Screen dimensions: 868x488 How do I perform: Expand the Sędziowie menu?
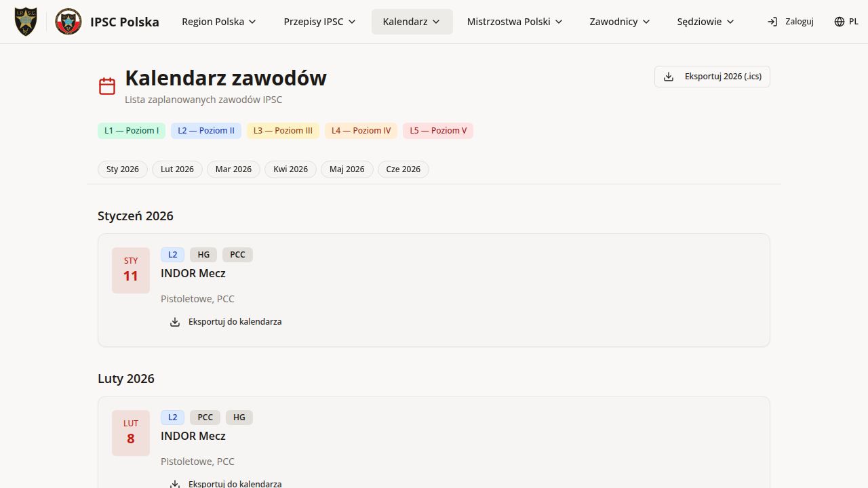(706, 22)
